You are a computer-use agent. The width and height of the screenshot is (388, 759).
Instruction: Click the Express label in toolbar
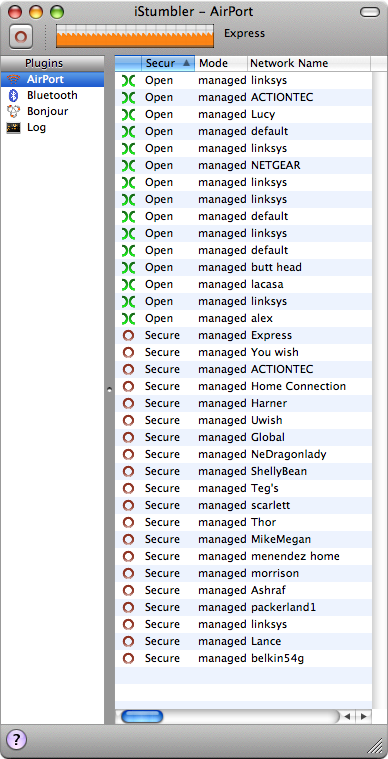tap(244, 33)
